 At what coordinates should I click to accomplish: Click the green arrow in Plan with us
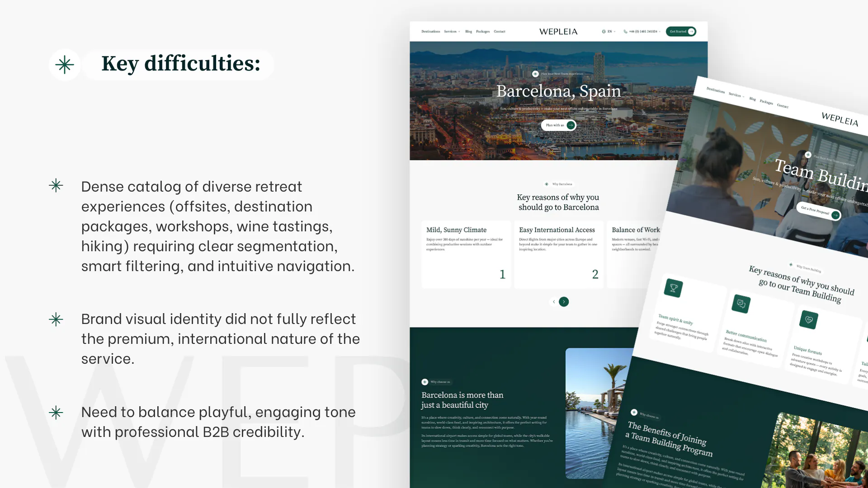tap(571, 125)
